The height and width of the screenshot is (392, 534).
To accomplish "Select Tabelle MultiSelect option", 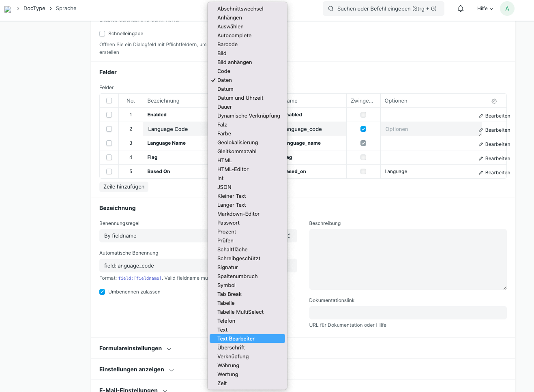I will (247, 312).
